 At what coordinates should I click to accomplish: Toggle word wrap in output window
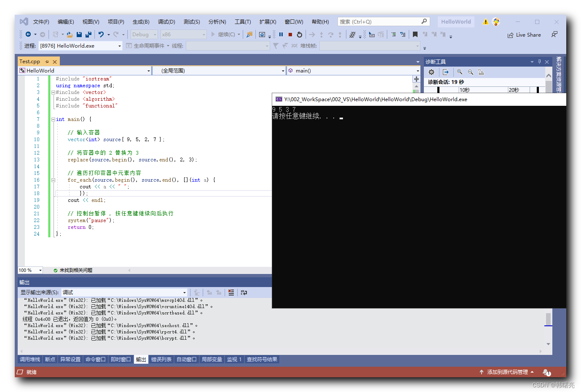(x=244, y=292)
